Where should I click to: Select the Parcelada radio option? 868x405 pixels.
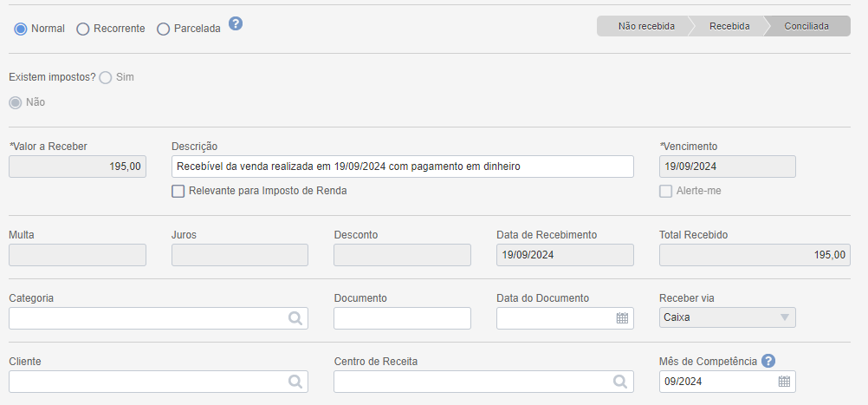164,29
